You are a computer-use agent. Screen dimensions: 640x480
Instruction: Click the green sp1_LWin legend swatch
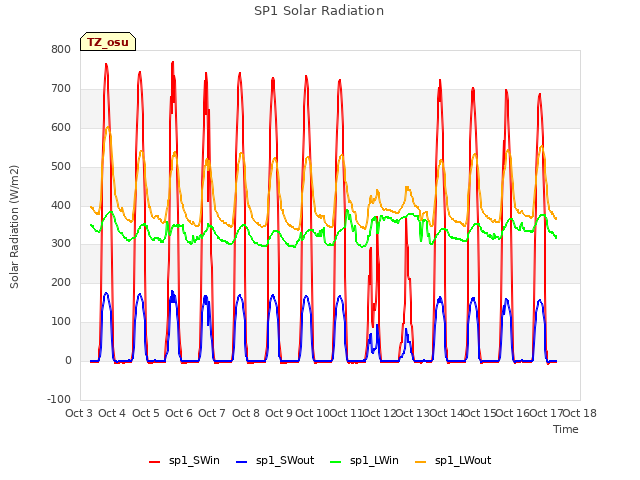(x=336, y=462)
